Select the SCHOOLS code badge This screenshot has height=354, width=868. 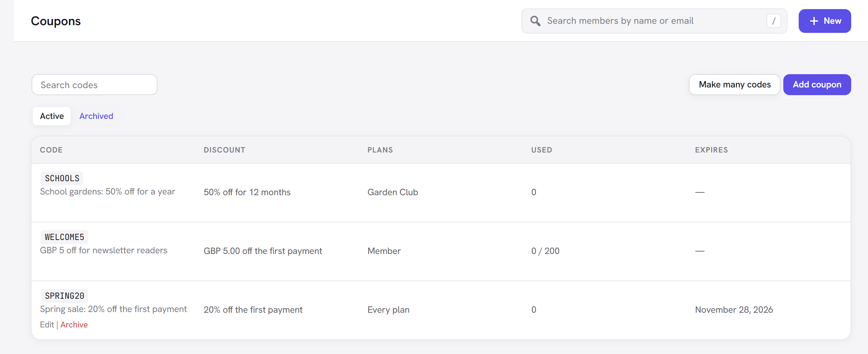click(x=62, y=178)
